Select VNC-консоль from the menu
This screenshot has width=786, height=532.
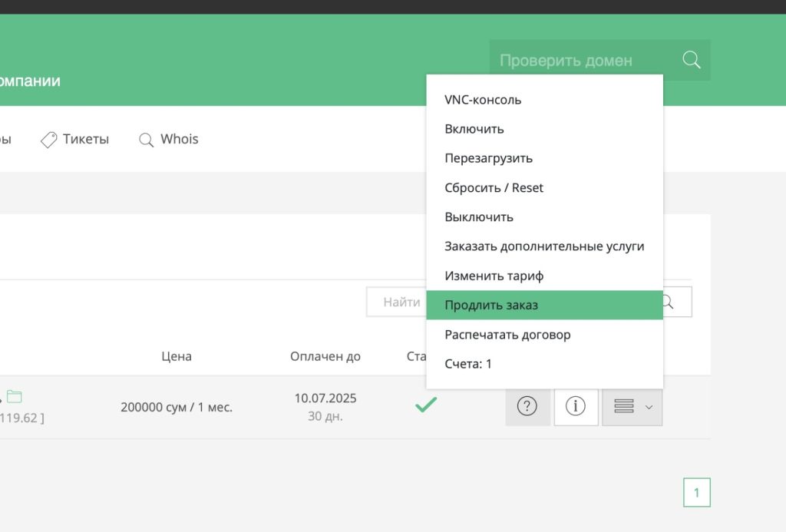pos(544,100)
